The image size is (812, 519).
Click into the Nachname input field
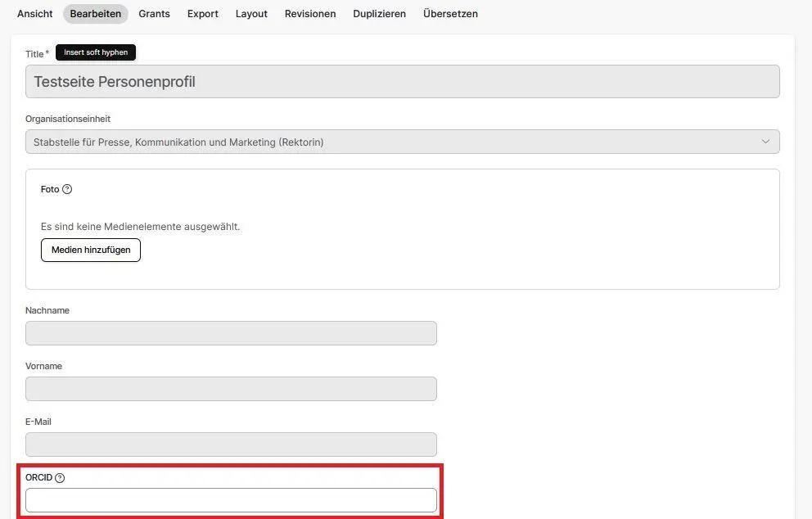click(x=231, y=333)
